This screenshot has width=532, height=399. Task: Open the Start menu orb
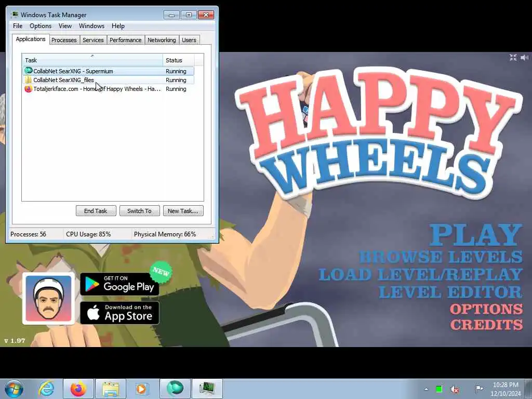coord(14,389)
